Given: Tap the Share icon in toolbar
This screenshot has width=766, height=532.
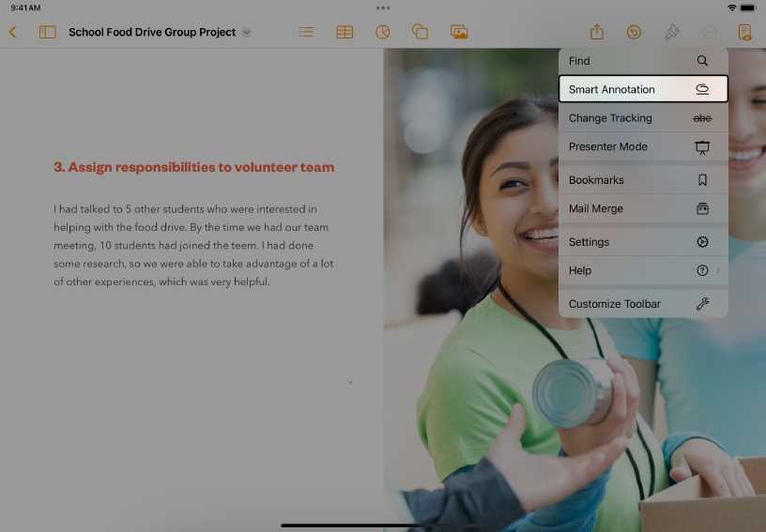Looking at the screenshot, I should [596, 32].
